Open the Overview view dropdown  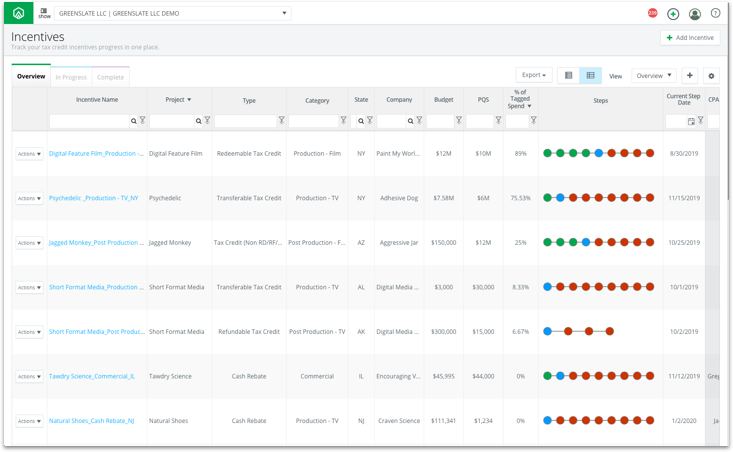point(654,75)
